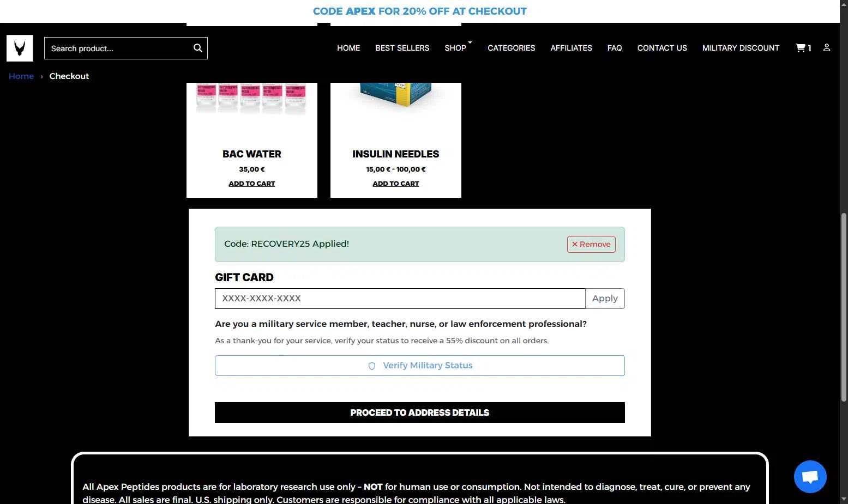Open the CONTACT US menu item
This screenshot has height=504, width=848.
click(662, 48)
